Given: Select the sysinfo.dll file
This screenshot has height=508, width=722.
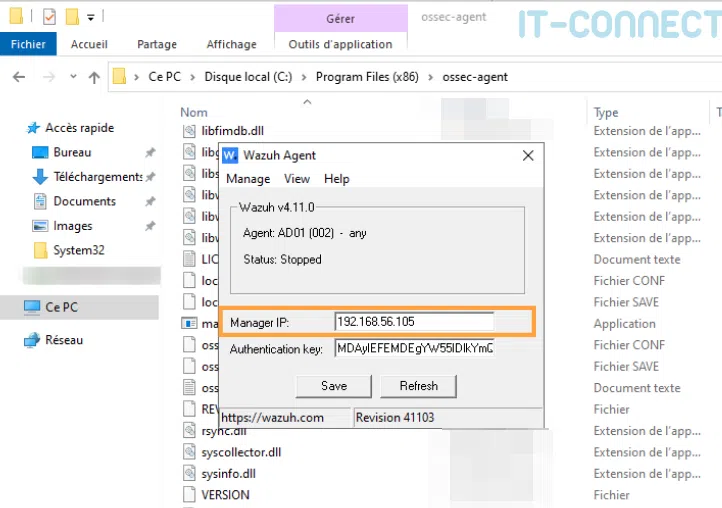Looking at the screenshot, I should pos(228,473).
